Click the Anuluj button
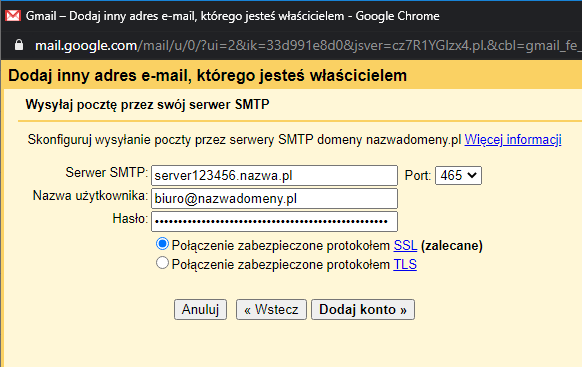 [x=200, y=309]
